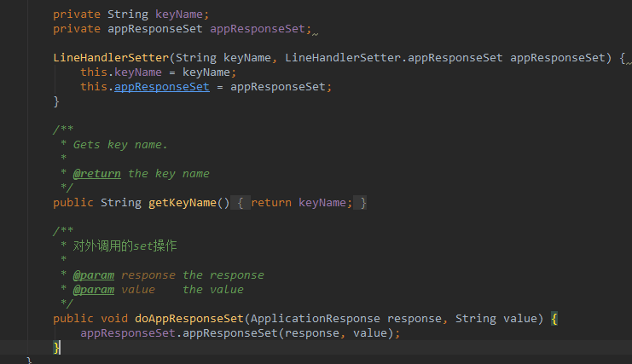
Task: Click the doAppResponseSet method name
Action: (189, 319)
